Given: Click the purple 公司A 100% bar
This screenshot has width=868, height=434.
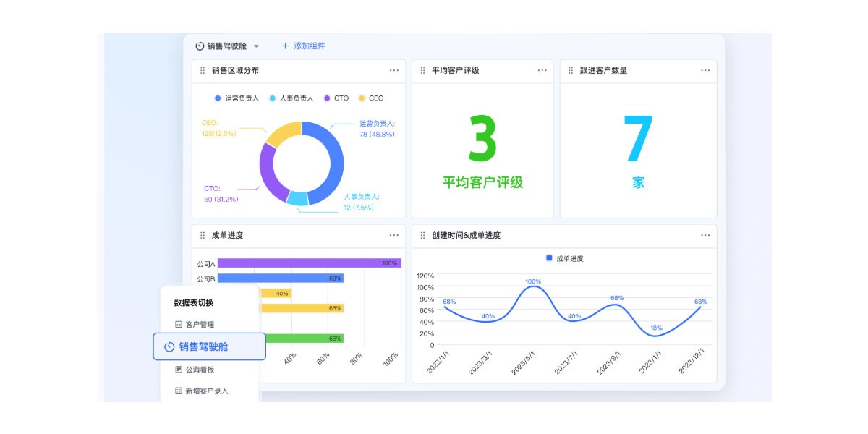Looking at the screenshot, I should pos(309,263).
